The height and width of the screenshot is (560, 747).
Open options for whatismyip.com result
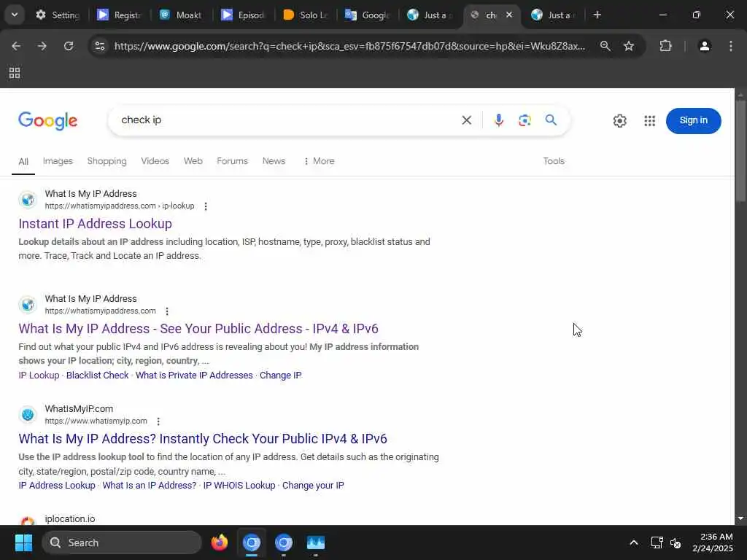[158, 421]
